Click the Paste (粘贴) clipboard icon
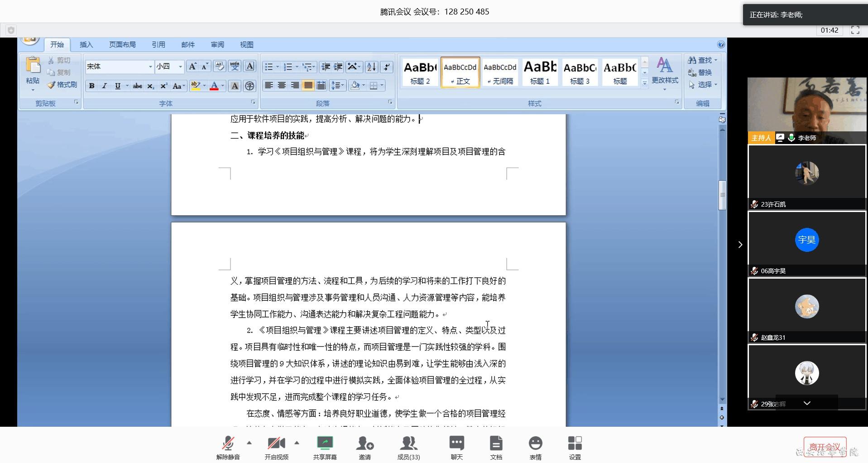Screen dimensions: 868x463 (x=33, y=66)
